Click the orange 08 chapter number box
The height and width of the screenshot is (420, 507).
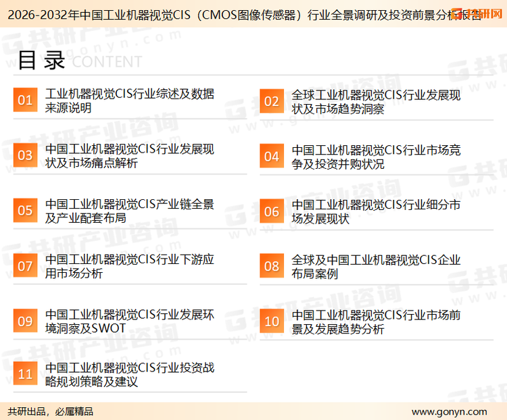272,266
